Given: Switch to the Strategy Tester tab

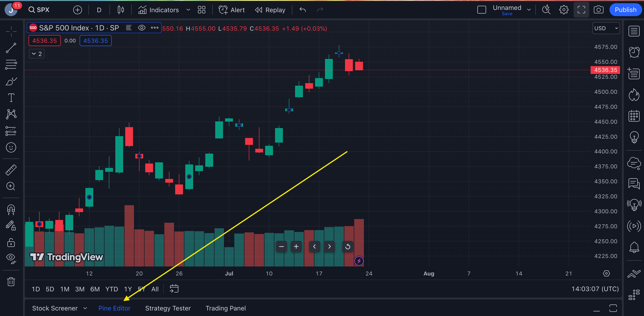Looking at the screenshot, I should (x=168, y=308).
